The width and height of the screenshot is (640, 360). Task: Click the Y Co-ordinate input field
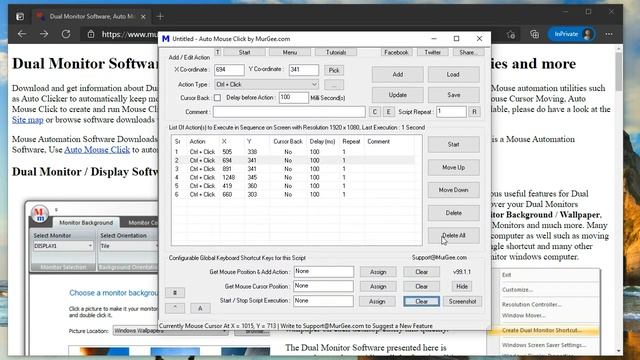pos(304,70)
